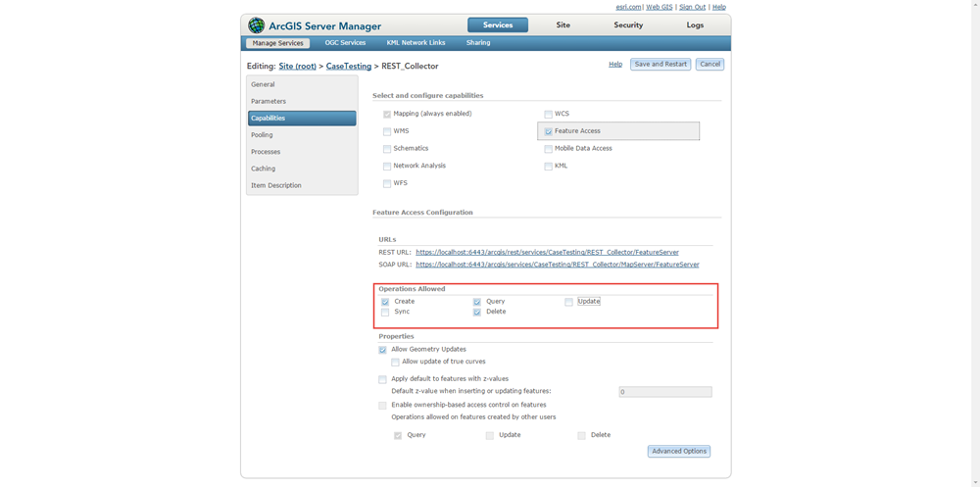Toggle Allow Geometry Updates checkbox
Viewport: 980px width, 487px height.
[382, 350]
